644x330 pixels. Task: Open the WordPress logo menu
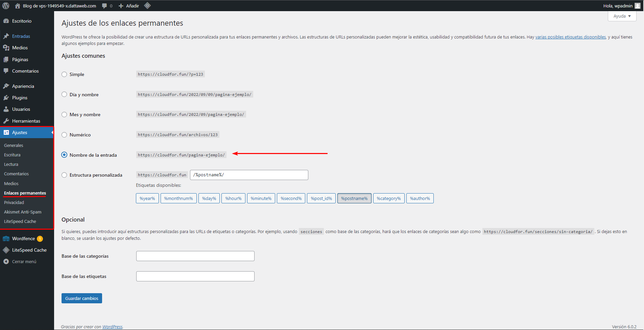tap(6, 6)
